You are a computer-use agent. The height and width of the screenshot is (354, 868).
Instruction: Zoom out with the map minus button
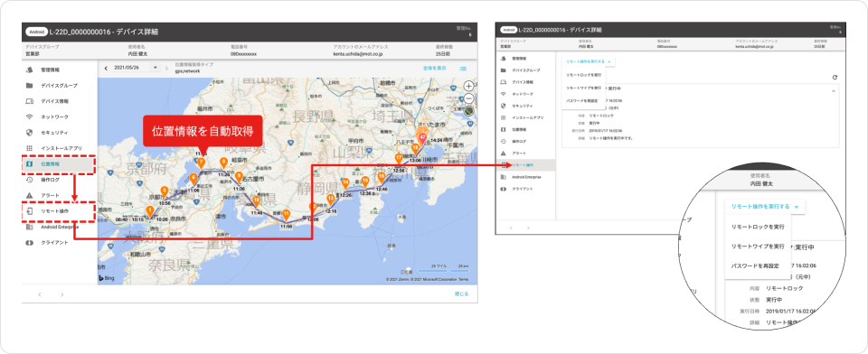coord(469,98)
